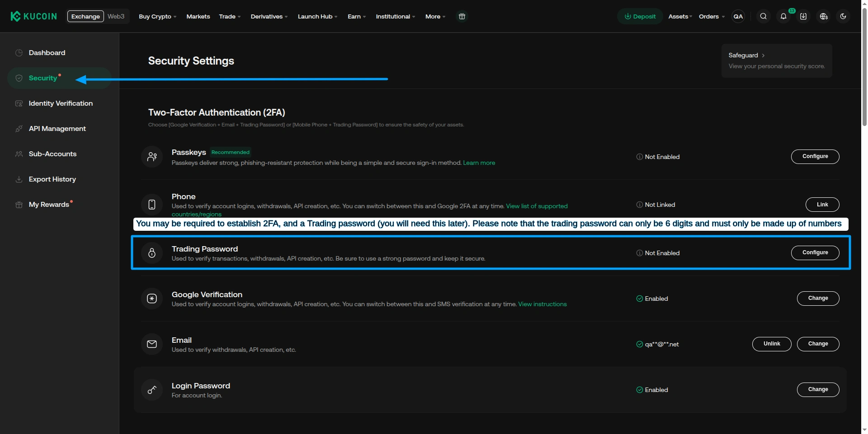Open the Markets menu item
Viewport: 868px width, 434px height.
point(198,16)
